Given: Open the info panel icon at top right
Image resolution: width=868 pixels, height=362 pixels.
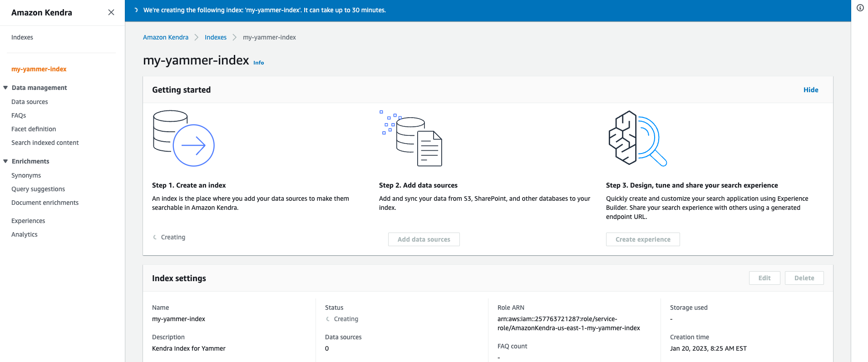Looking at the screenshot, I should coord(860,8).
